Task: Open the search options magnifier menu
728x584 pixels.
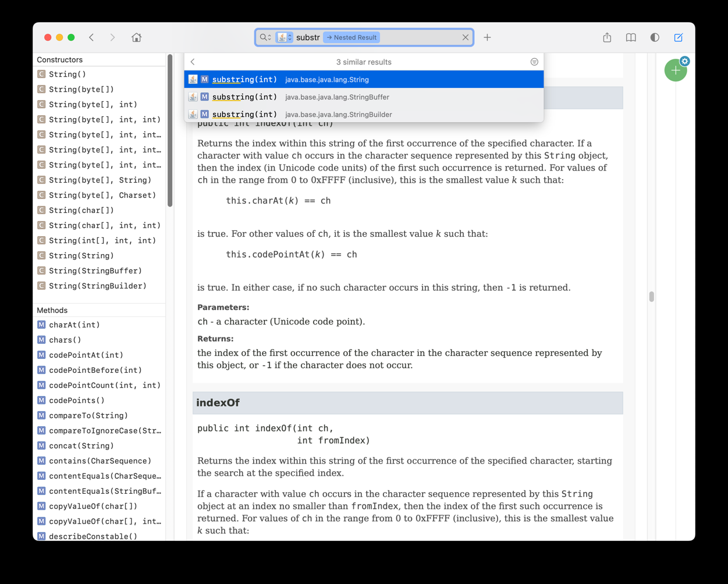Action: pos(265,37)
